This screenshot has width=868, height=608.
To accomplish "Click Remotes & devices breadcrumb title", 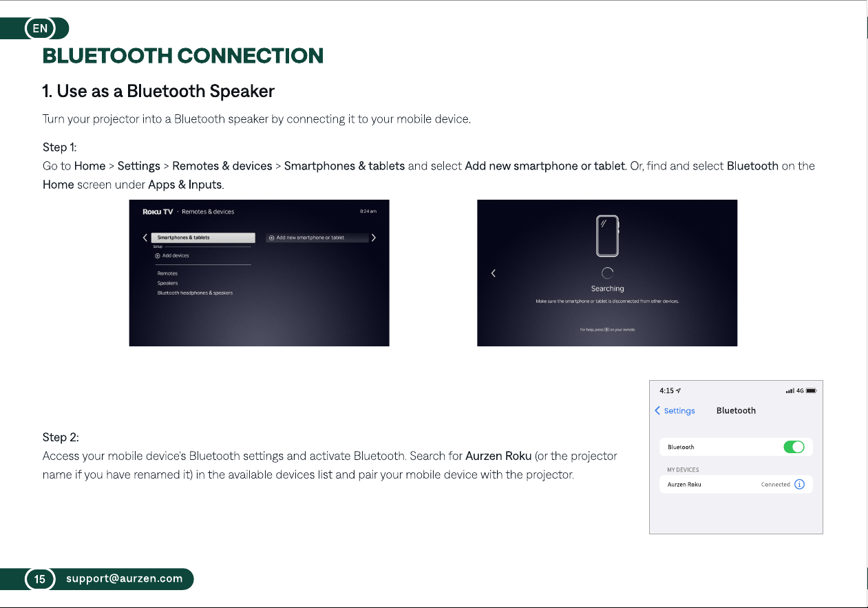I will (208, 211).
